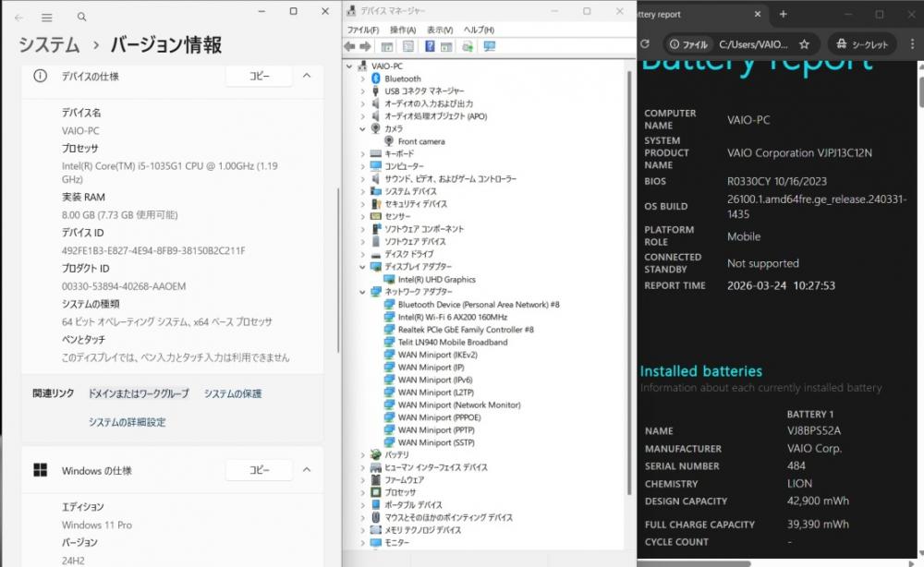Click the Installed batteries heading
The width and height of the screenshot is (924, 567).
coord(700,371)
